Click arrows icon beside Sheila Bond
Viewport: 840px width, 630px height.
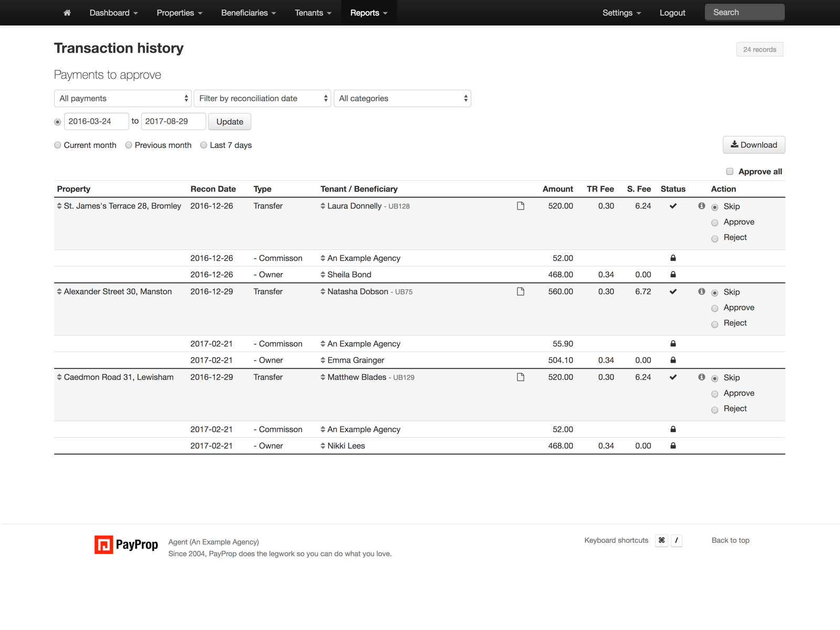pyautogui.click(x=323, y=274)
